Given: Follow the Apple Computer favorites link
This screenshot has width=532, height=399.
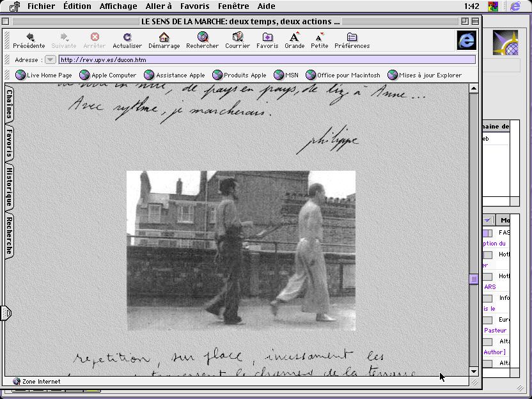Looking at the screenshot, I should (x=113, y=75).
